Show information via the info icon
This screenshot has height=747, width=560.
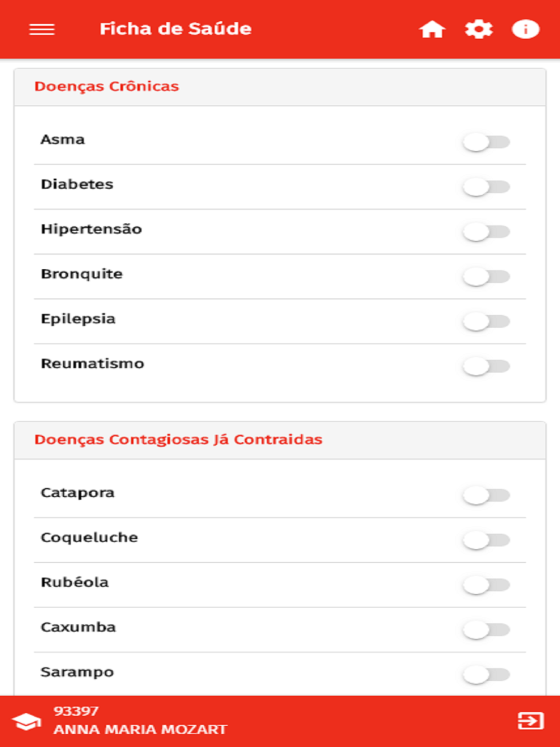[525, 29]
